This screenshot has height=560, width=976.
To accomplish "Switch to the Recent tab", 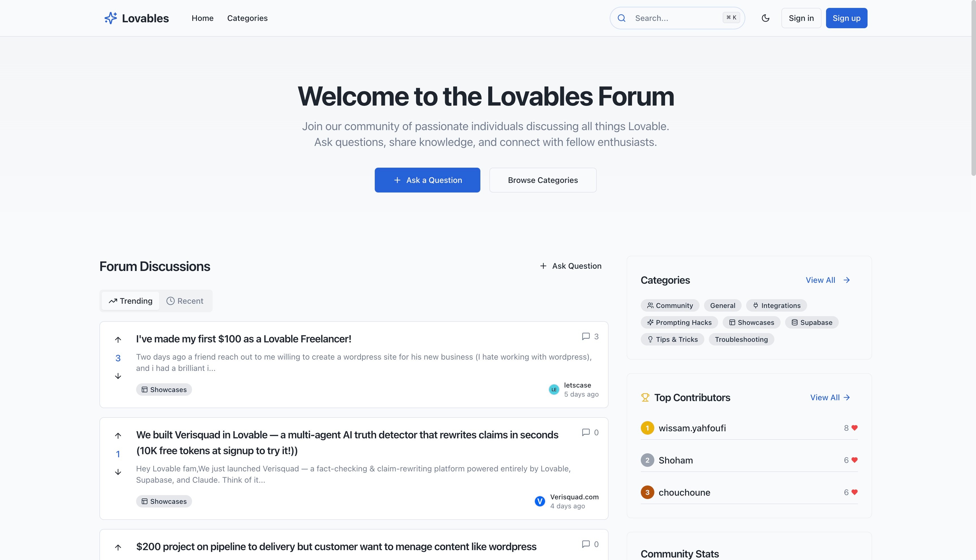I will [x=185, y=301].
